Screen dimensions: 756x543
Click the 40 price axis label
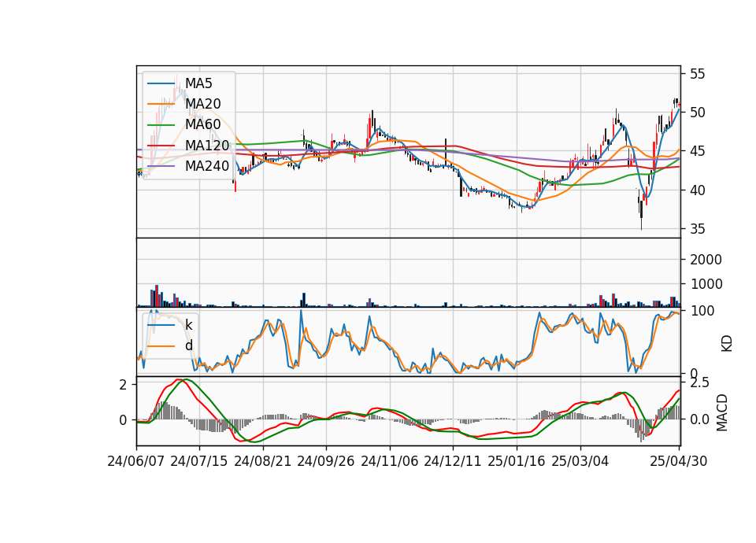coord(698,190)
